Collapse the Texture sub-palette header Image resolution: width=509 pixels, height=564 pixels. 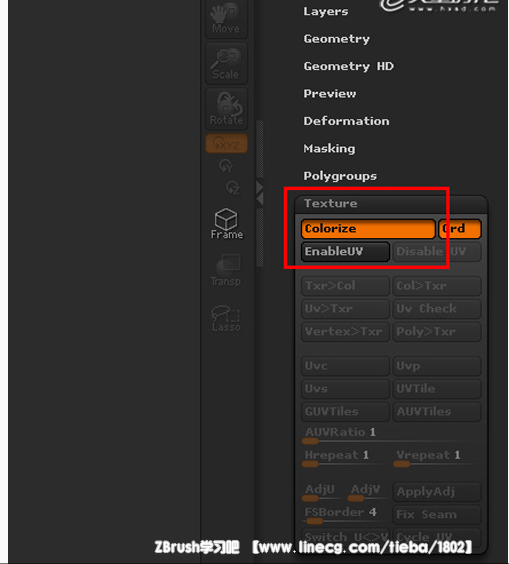point(391,204)
